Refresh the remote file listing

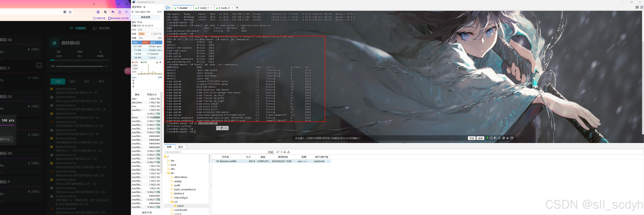[278, 152]
